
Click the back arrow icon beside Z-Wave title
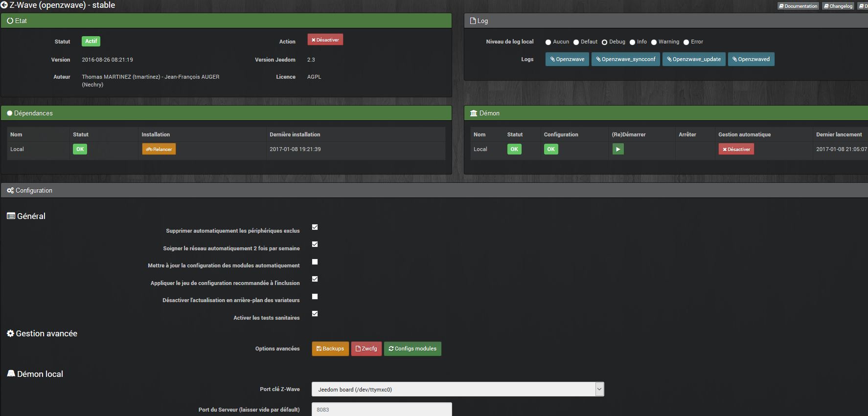pyautogui.click(x=4, y=5)
